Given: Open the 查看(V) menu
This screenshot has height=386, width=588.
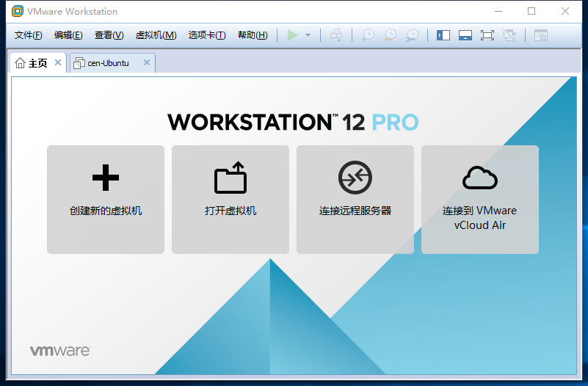Looking at the screenshot, I should (109, 35).
